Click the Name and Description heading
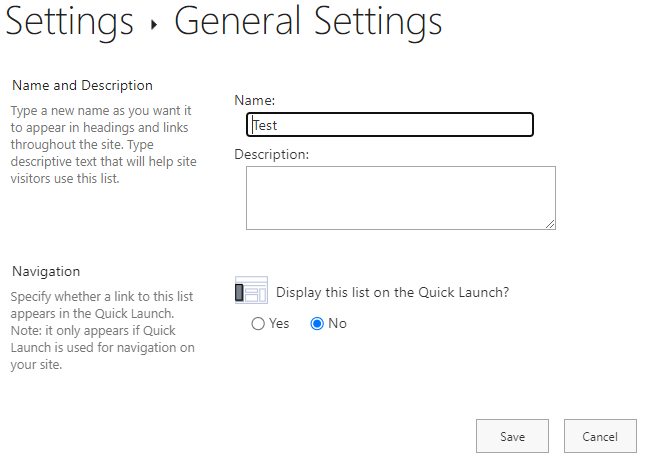The width and height of the screenshot is (659, 456). point(82,86)
